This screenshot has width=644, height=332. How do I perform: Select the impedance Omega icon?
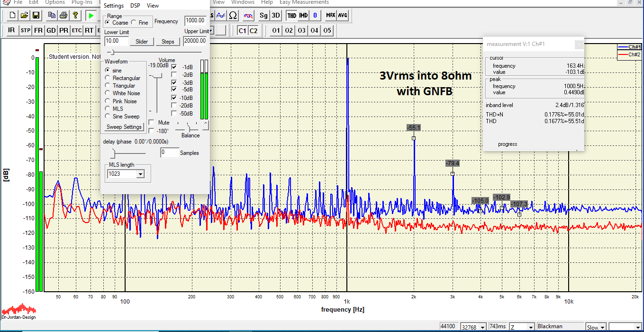[x=233, y=16]
